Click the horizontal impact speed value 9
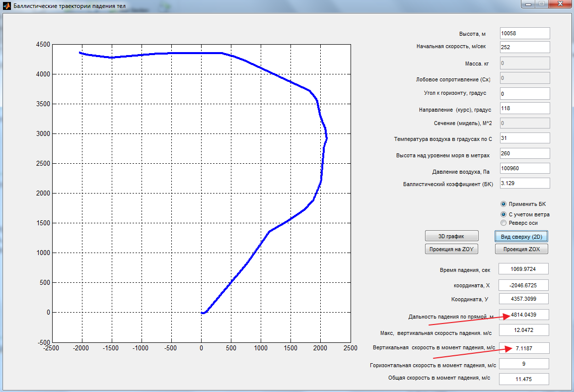 click(x=524, y=364)
